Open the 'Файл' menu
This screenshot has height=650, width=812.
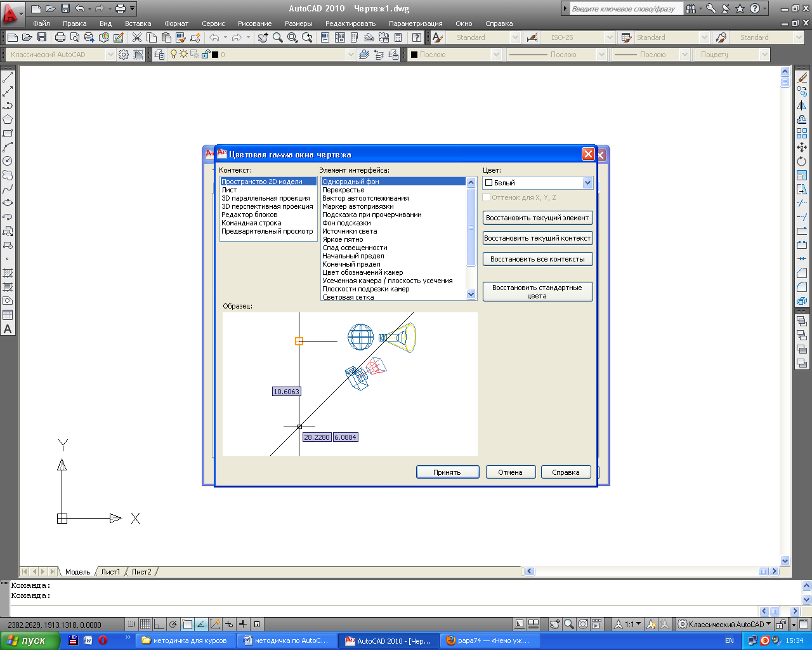tap(41, 23)
